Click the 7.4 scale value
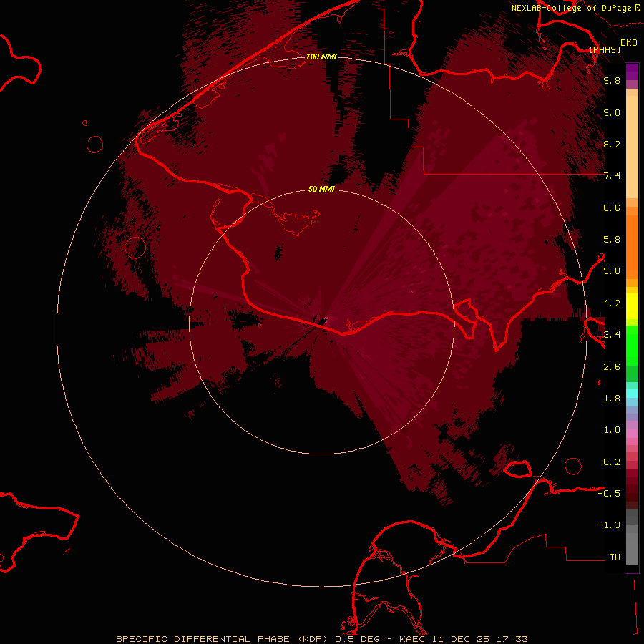Screen dimensions: 644x644 point(612,176)
